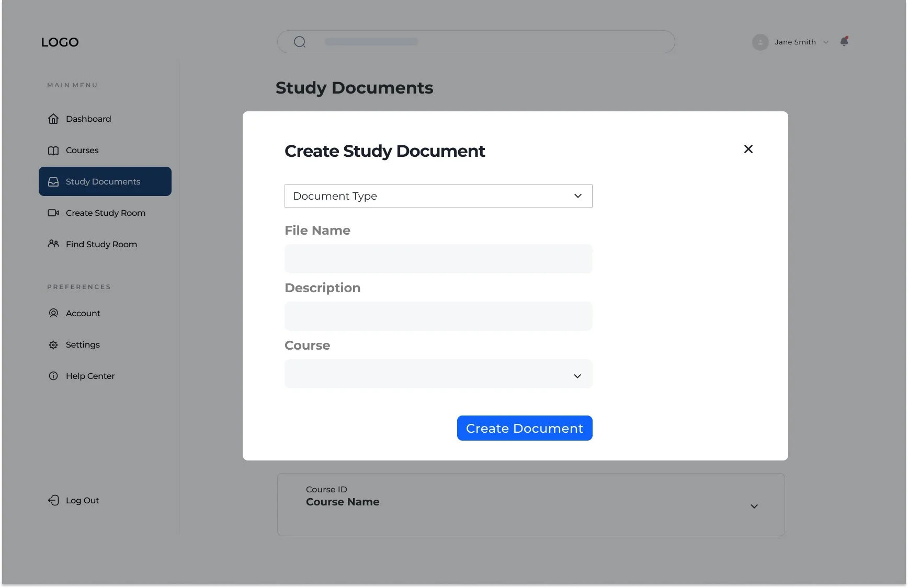Switch to Study Documents menu item
The height and width of the screenshot is (588, 908).
tap(103, 181)
